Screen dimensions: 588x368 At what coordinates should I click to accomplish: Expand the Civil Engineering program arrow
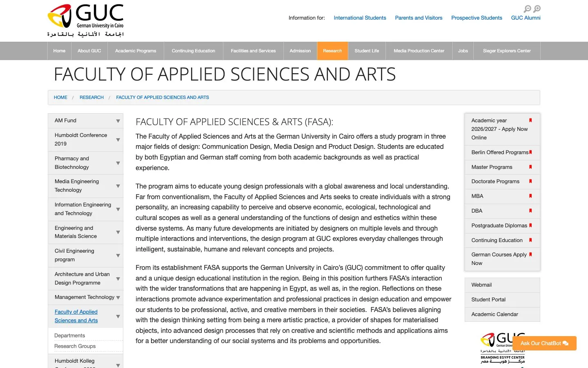[118, 256]
